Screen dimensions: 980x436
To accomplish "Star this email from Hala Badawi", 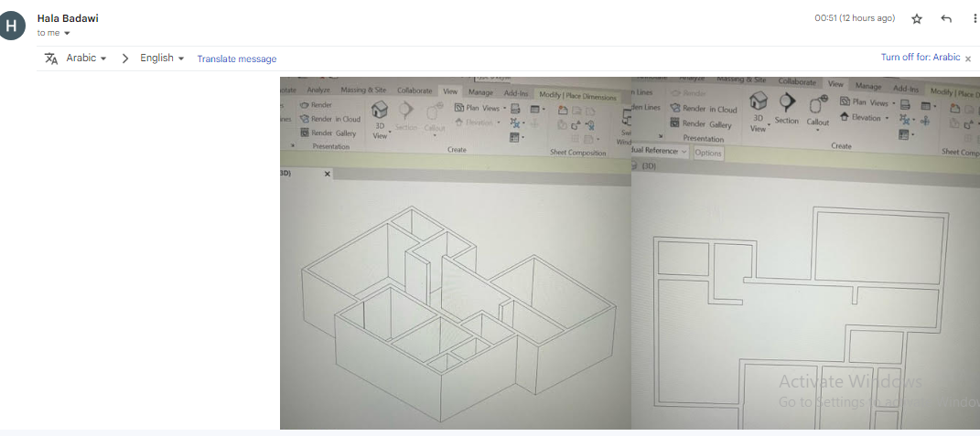I will [917, 19].
